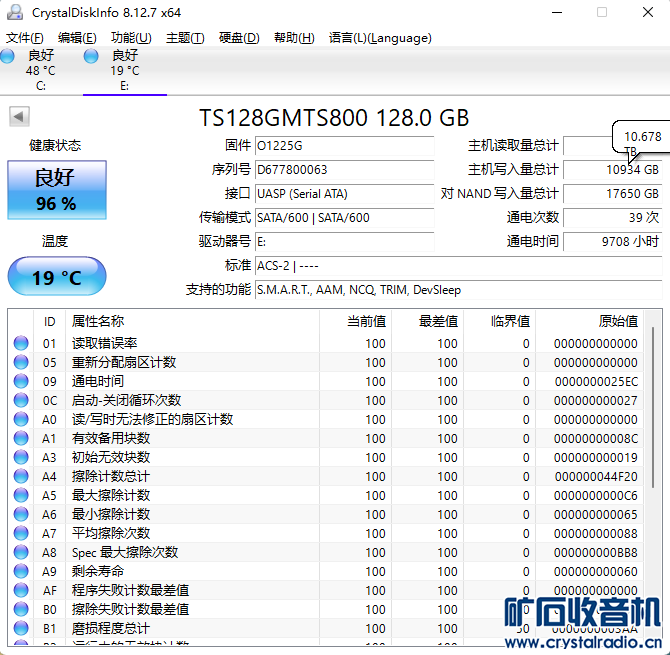Viewport: 670px width, 655px height.
Task: Click status orb for attribute A9 剩余寿命
Action: pos(21,571)
